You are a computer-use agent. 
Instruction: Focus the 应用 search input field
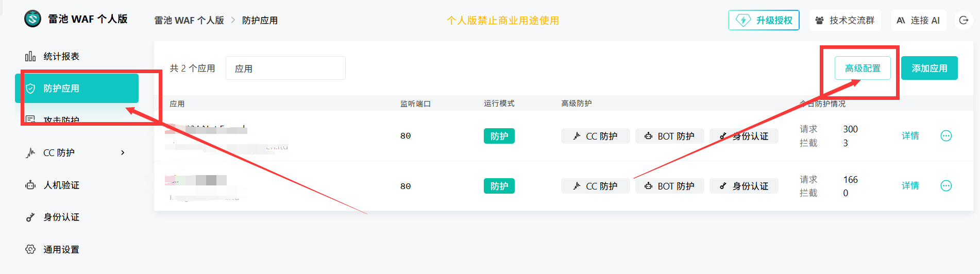click(x=285, y=68)
